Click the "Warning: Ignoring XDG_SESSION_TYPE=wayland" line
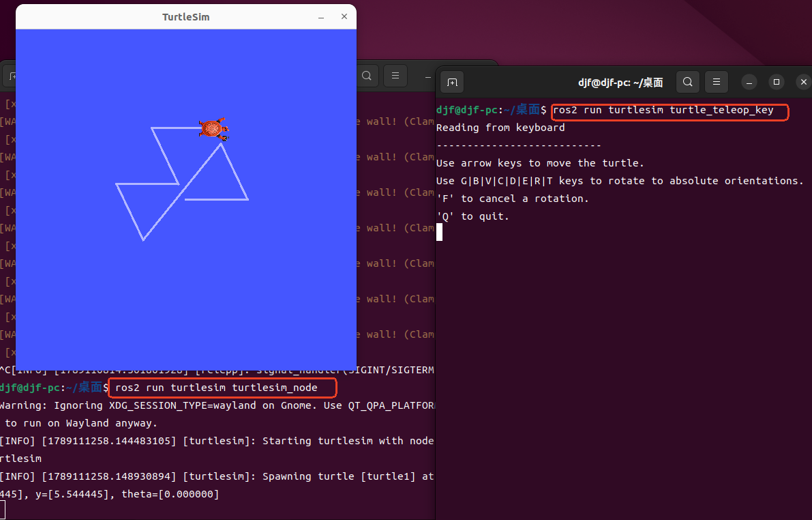 [x=217, y=405]
